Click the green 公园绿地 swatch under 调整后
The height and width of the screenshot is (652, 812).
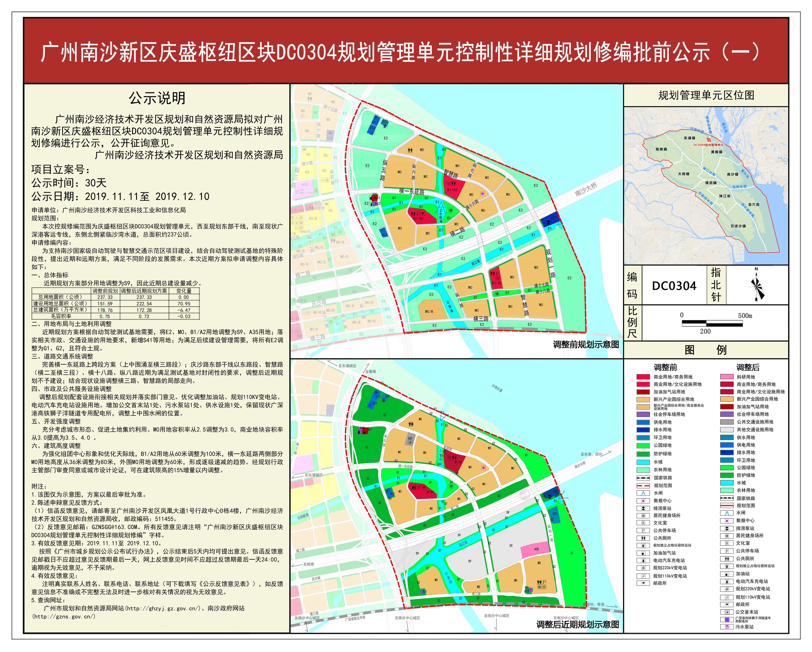point(727,468)
